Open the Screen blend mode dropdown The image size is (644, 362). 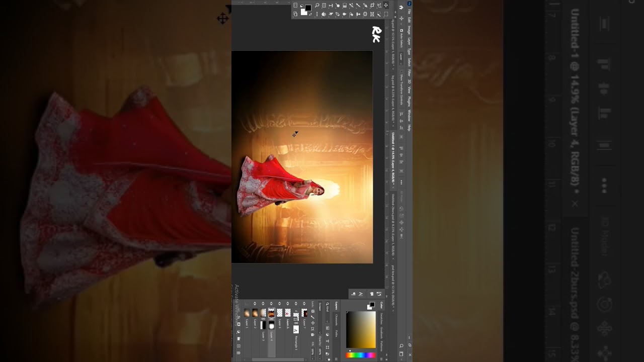320,317
